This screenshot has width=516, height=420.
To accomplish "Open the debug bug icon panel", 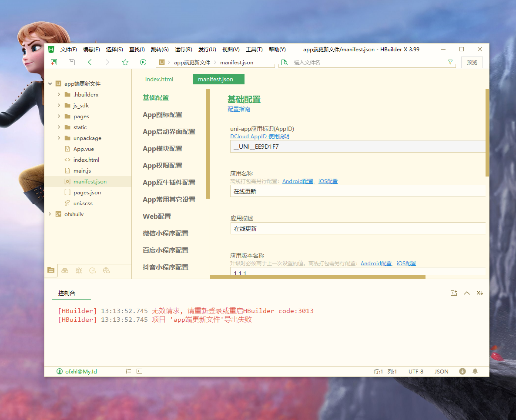I will [79, 270].
